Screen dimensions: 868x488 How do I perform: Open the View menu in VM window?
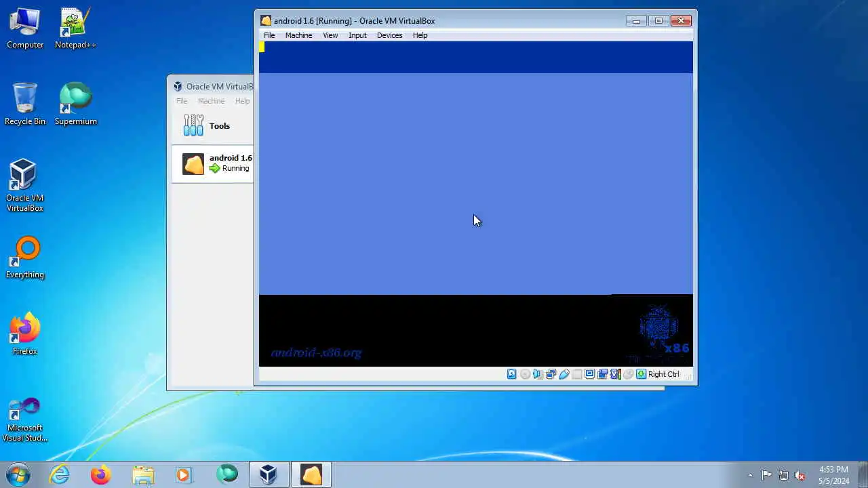tap(330, 35)
